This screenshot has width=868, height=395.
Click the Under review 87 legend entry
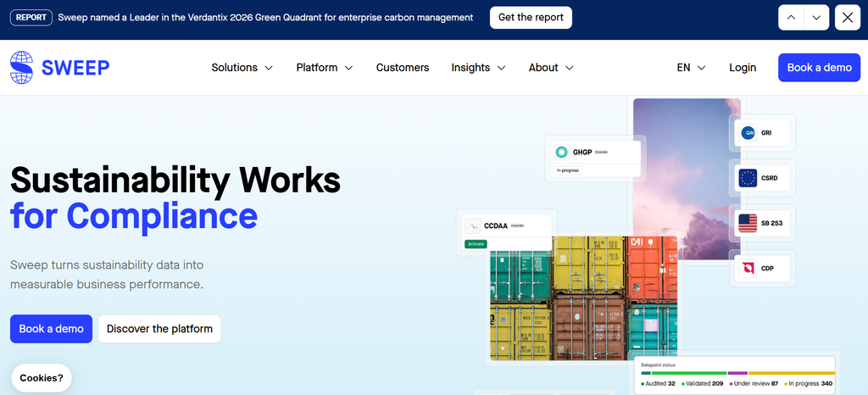click(x=754, y=383)
